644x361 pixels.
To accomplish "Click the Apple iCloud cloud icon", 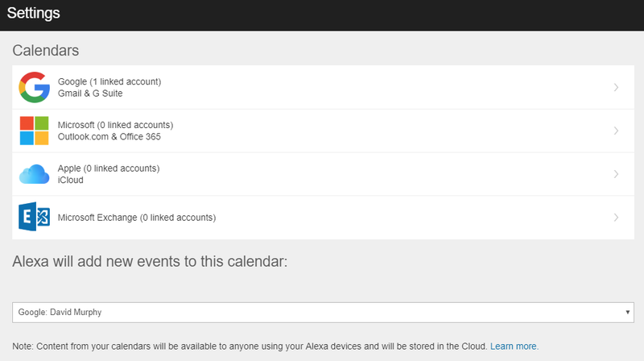I will coord(34,174).
